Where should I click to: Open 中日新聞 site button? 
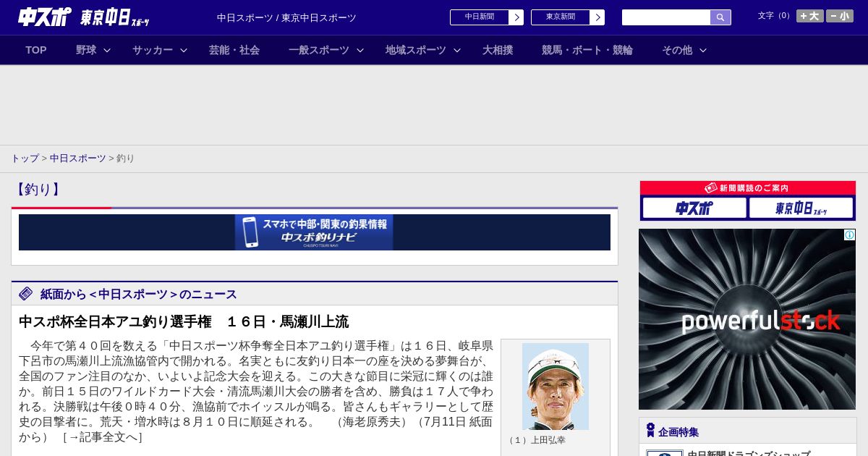480,17
